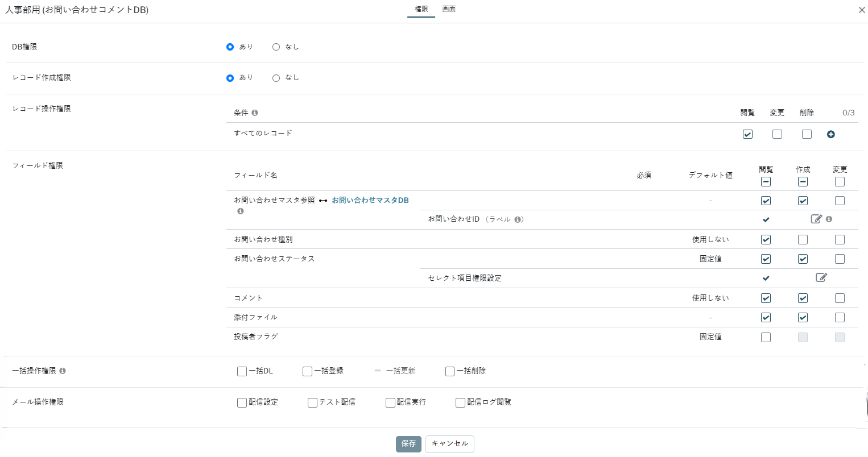Click the plus icon to add record condition
This screenshot has height=457, width=868.
tap(830, 134)
